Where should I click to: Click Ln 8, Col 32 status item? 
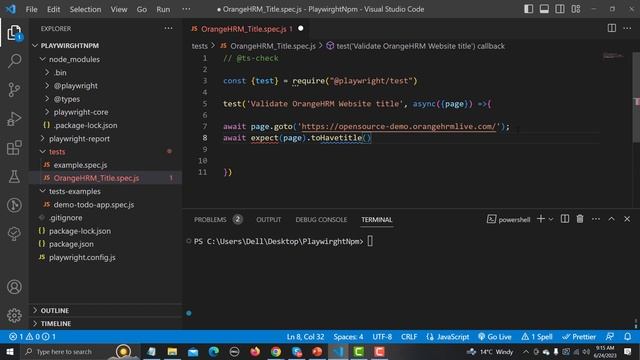[x=305, y=337]
